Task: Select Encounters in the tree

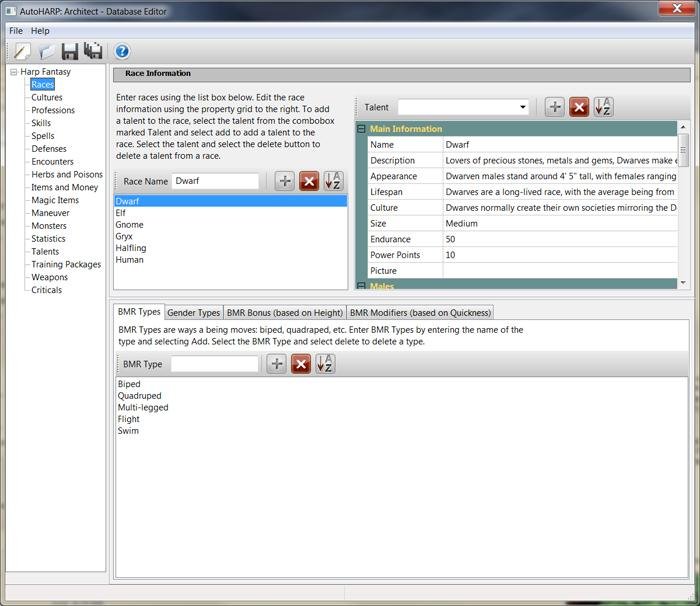Action: point(52,162)
